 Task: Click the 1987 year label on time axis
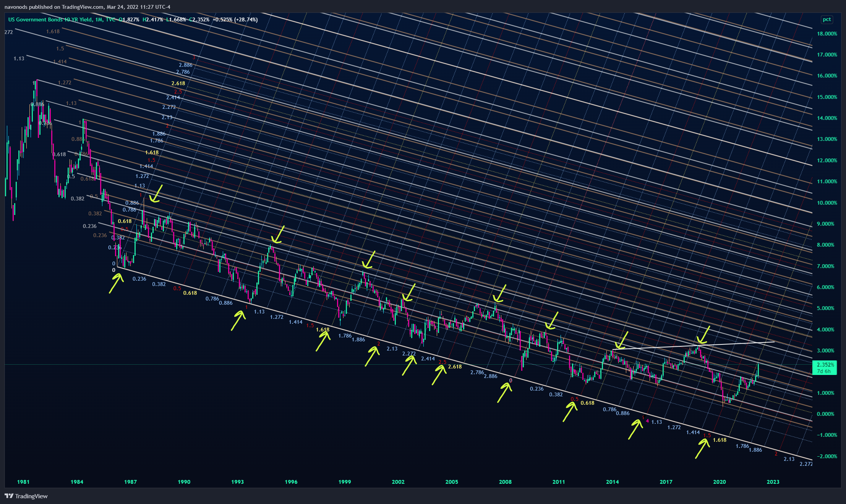(x=130, y=482)
